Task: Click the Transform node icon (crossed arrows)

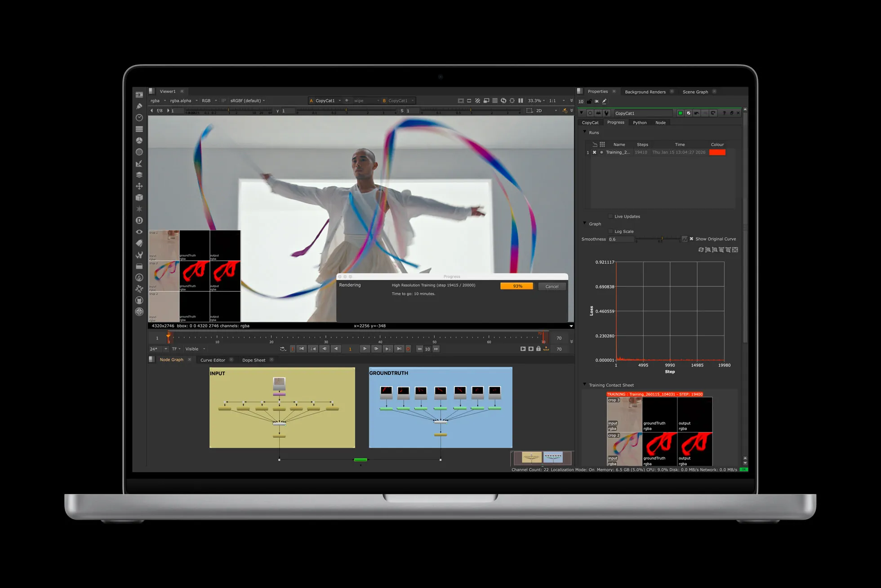Action: pyautogui.click(x=139, y=187)
